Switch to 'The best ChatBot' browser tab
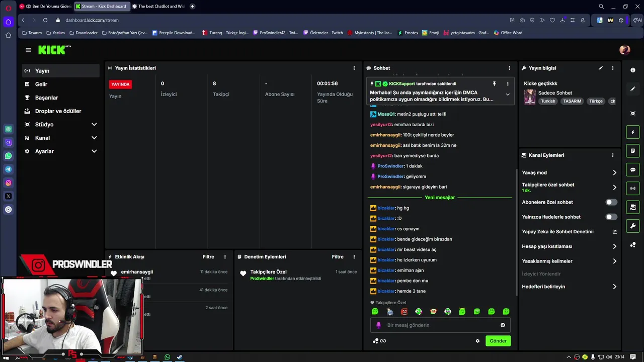Image resolution: width=644 pixels, height=362 pixels. pos(157,6)
